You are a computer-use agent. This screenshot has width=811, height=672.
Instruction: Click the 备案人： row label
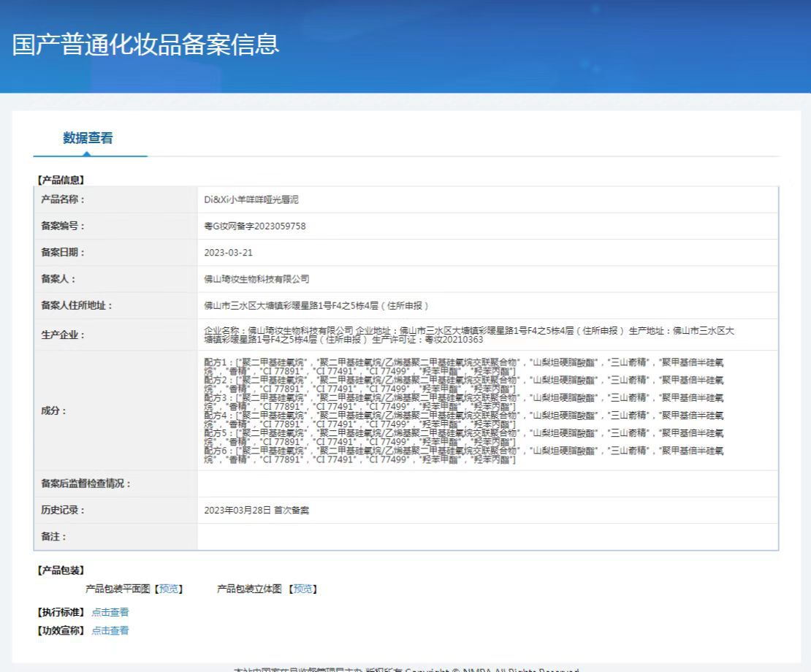tap(58, 279)
